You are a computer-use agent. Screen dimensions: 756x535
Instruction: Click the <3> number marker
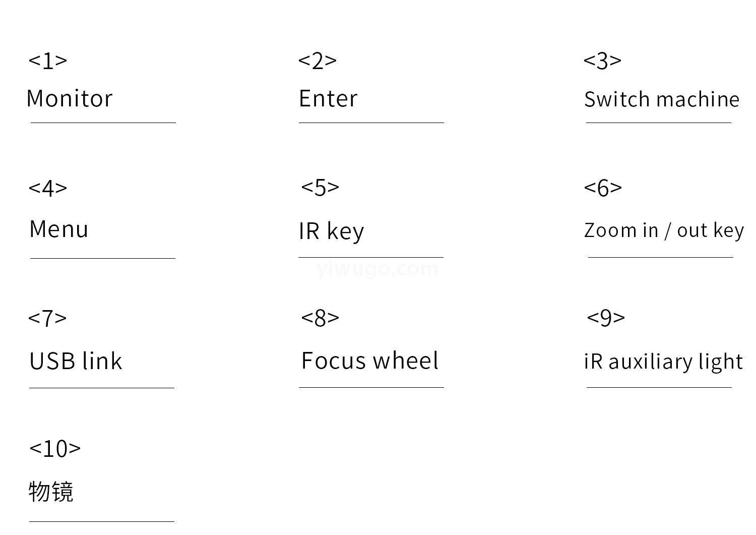[602, 61]
